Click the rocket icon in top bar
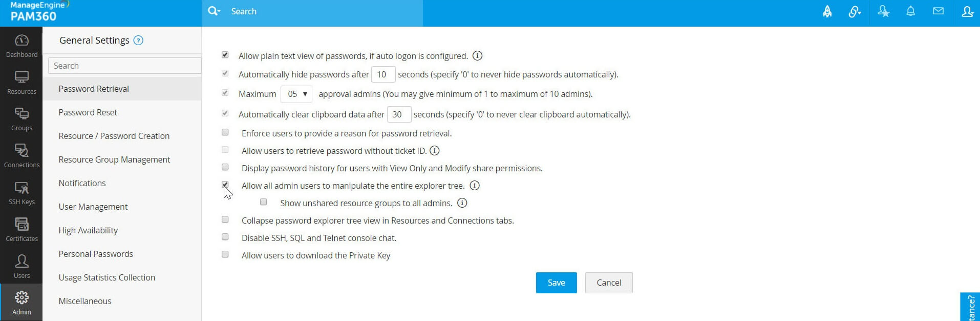Screen dimensions: 980x321 [827, 12]
